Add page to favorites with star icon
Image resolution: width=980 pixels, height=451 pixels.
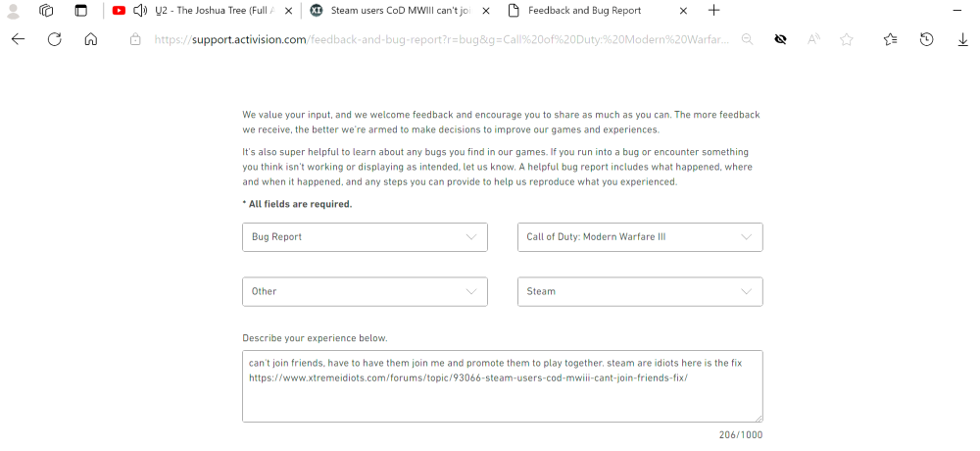[x=847, y=39]
